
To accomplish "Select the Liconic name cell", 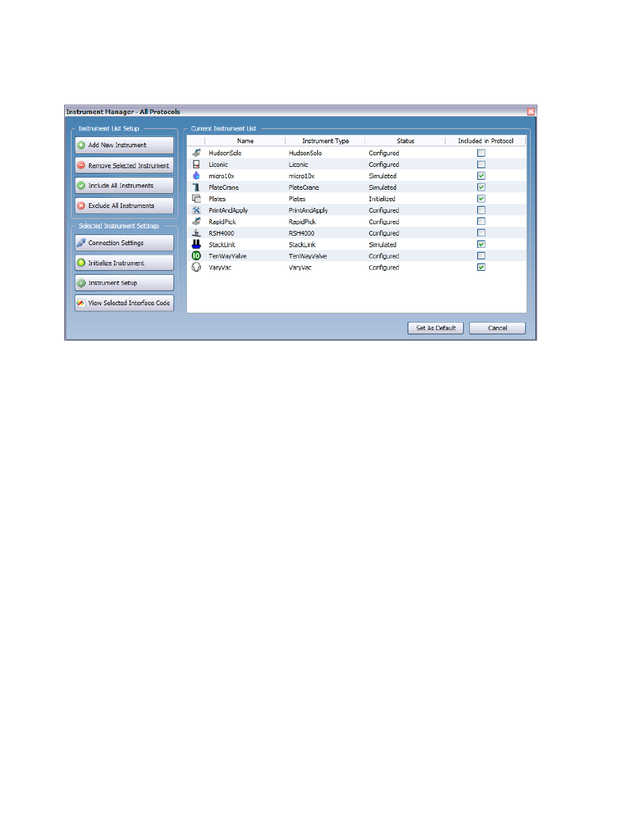I will coord(218,165).
